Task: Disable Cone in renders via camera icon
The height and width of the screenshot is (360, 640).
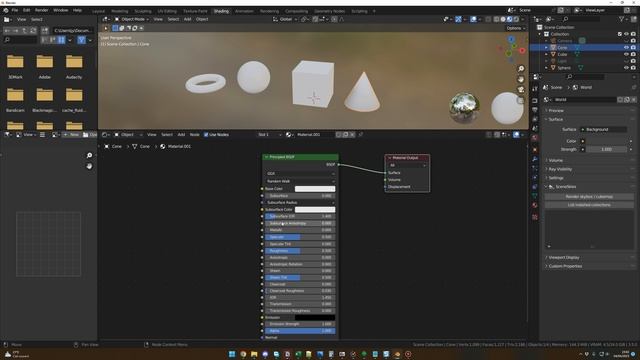Action: [x=633, y=48]
